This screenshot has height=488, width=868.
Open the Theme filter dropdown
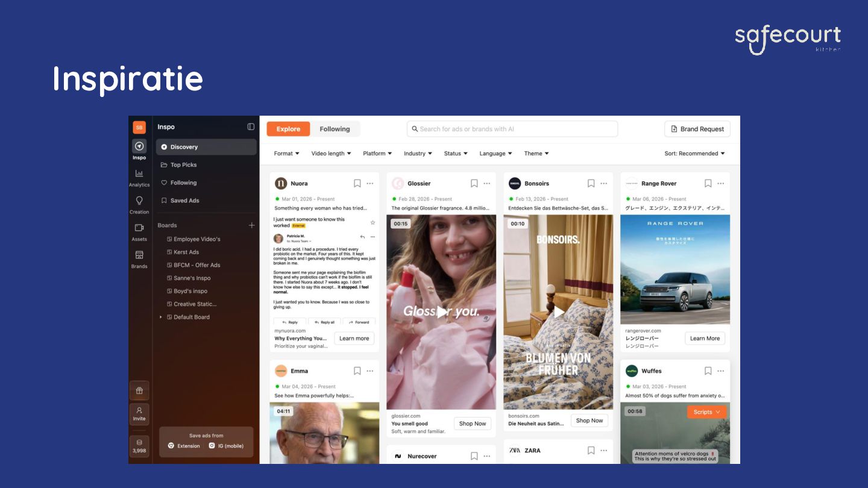[536, 154]
